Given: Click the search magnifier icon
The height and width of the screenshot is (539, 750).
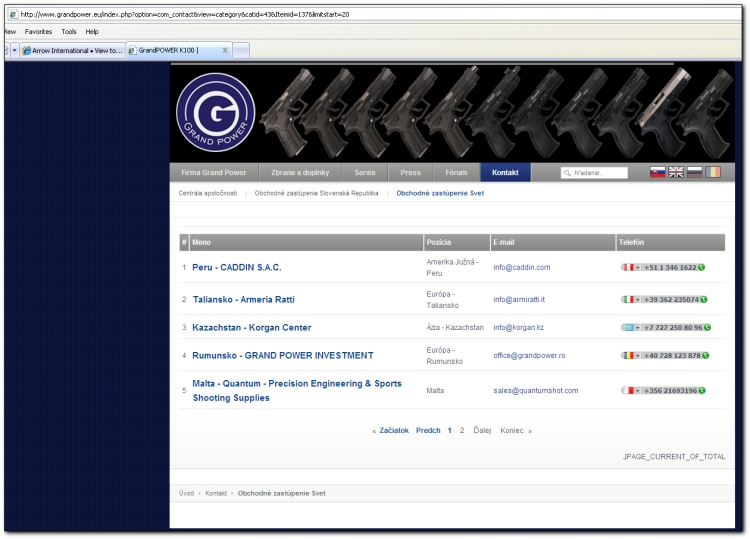Looking at the screenshot, I should coord(567,173).
